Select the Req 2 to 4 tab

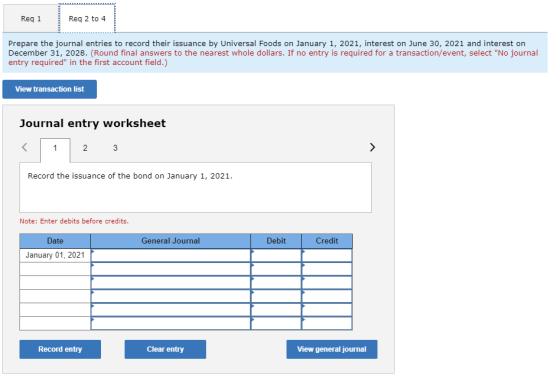[87, 19]
